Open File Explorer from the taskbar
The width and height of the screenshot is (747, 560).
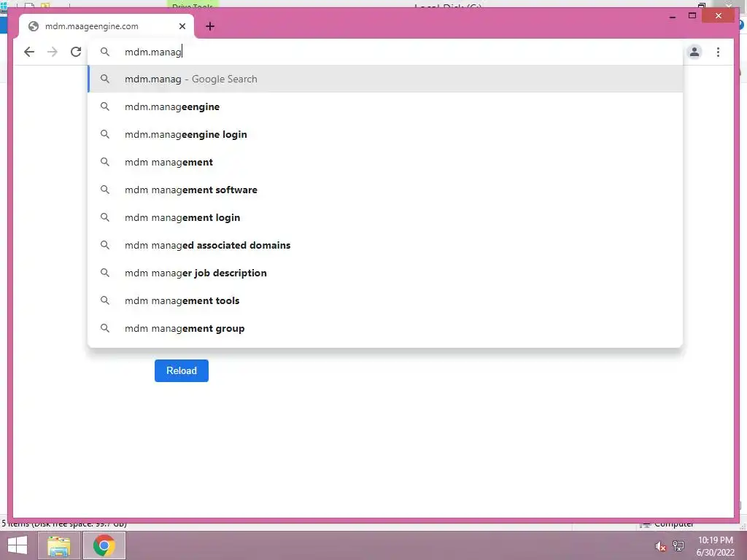(x=58, y=545)
